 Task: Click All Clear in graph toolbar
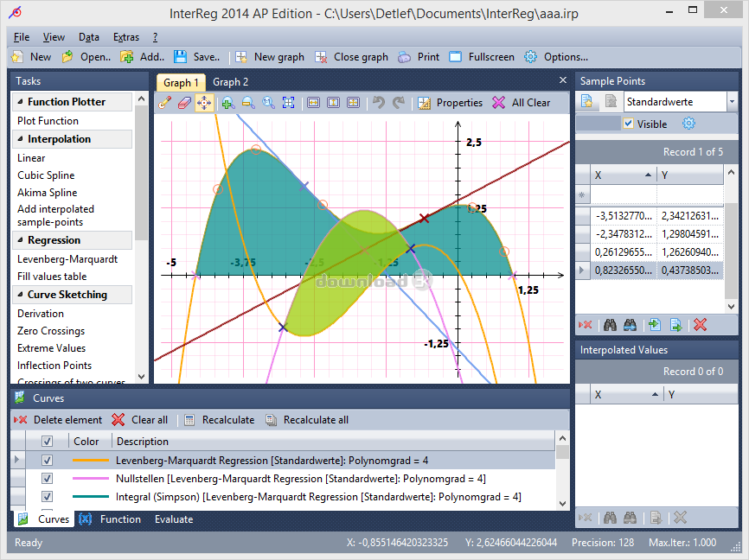coord(522,103)
